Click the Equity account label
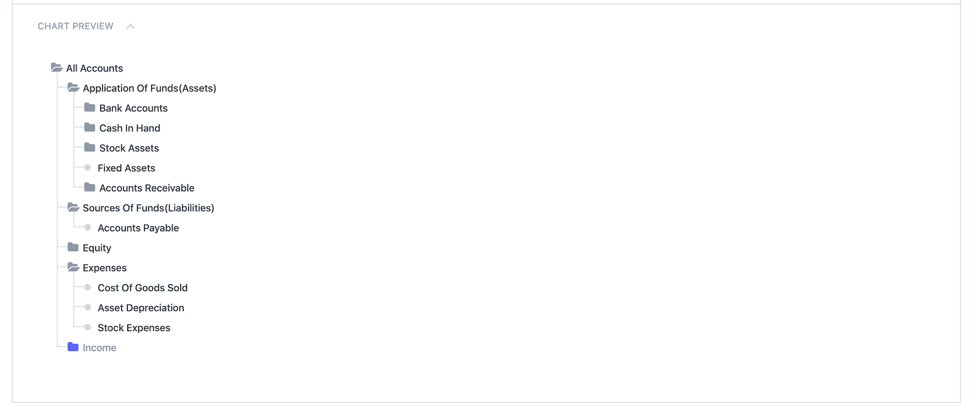 (97, 248)
